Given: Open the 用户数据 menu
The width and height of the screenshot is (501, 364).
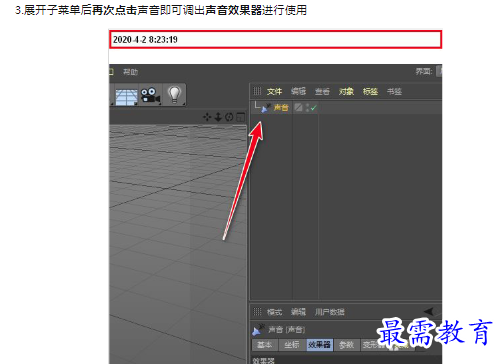Looking at the screenshot, I should pyautogui.click(x=330, y=312).
